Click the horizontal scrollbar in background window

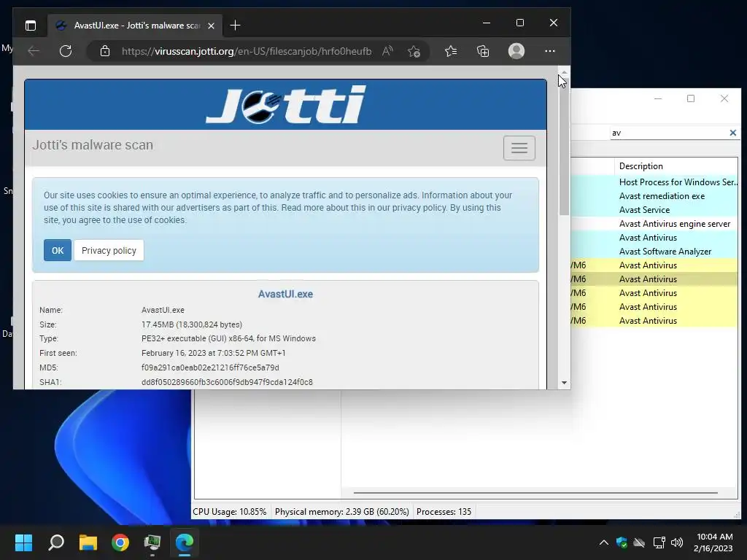coord(535,493)
